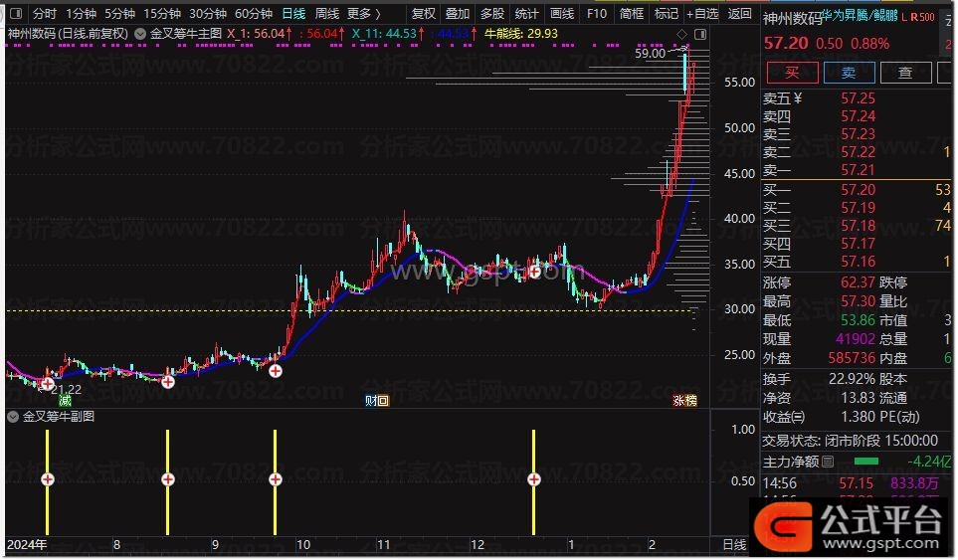Click the 叠加 overlay button
The width and height of the screenshot is (958, 560).
[x=457, y=14]
